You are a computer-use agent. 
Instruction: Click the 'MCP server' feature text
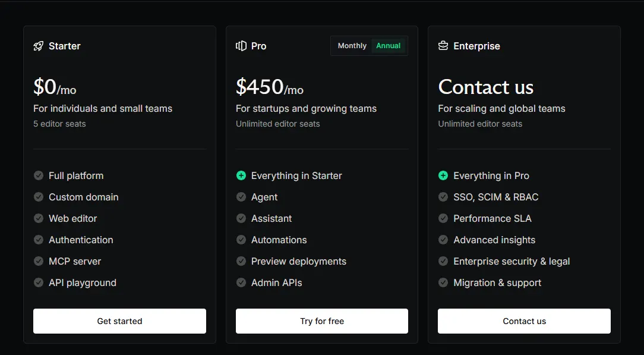(x=75, y=261)
